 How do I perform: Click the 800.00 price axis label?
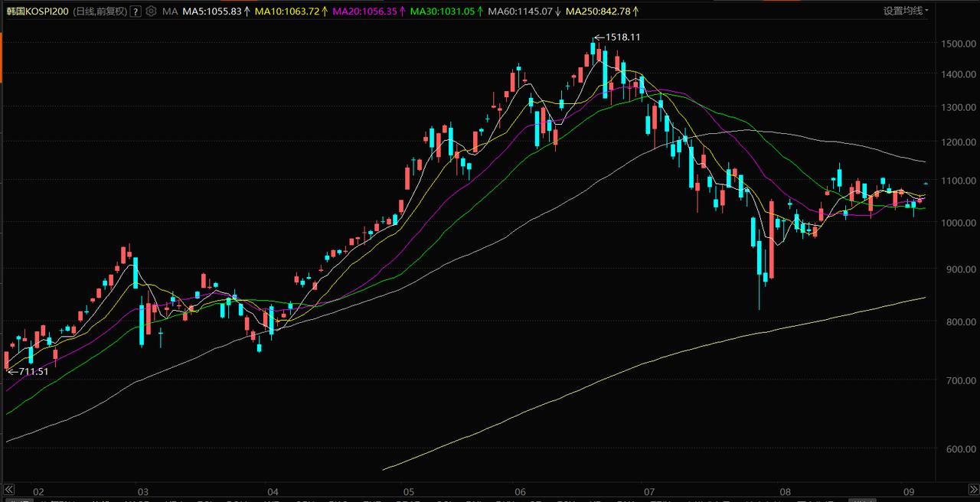coord(960,322)
